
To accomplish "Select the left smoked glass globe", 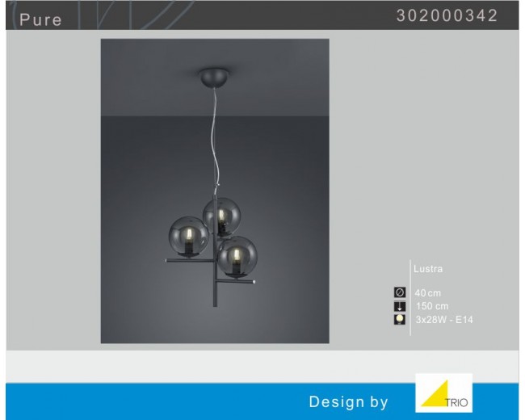I will (x=189, y=237).
